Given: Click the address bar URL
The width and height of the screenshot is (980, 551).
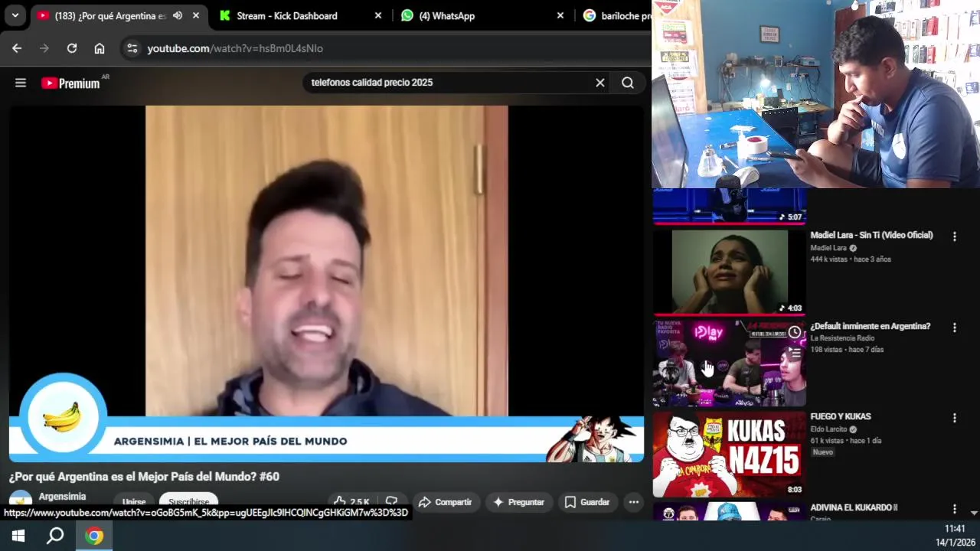Looking at the screenshot, I should (x=235, y=48).
